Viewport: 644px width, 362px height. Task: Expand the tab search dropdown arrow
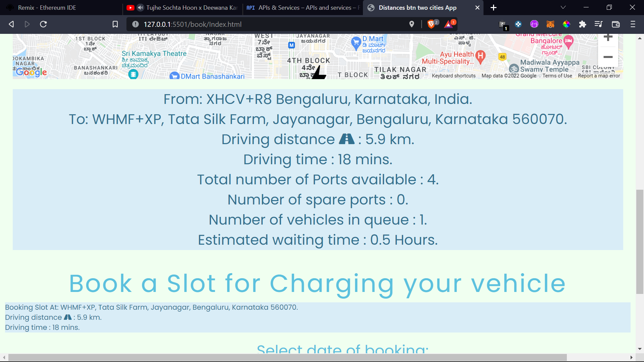point(563,7)
